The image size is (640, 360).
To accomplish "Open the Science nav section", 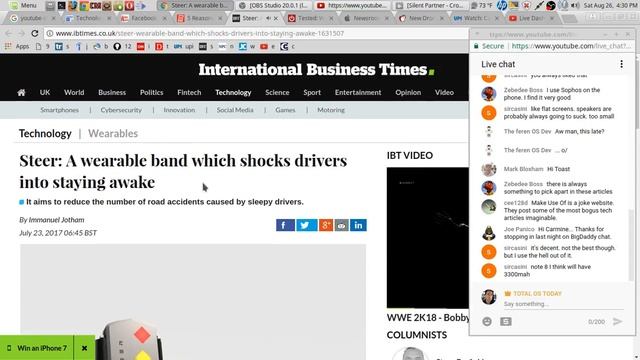I will pyautogui.click(x=277, y=93).
